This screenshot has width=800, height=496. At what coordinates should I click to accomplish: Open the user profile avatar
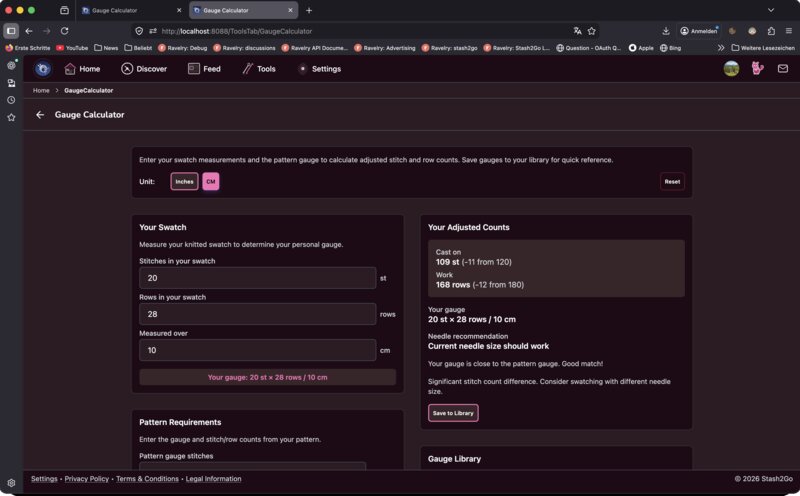point(732,69)
